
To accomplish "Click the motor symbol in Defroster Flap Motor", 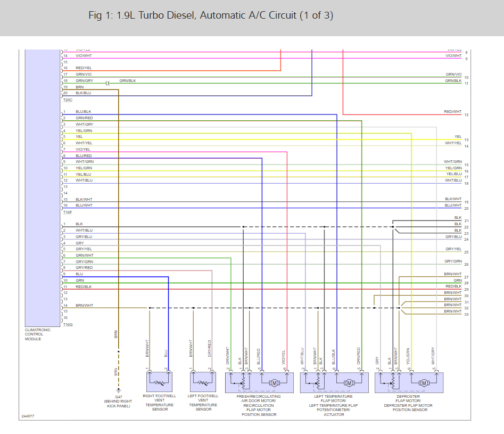I will pyautogui.click(x=424, y=383).
